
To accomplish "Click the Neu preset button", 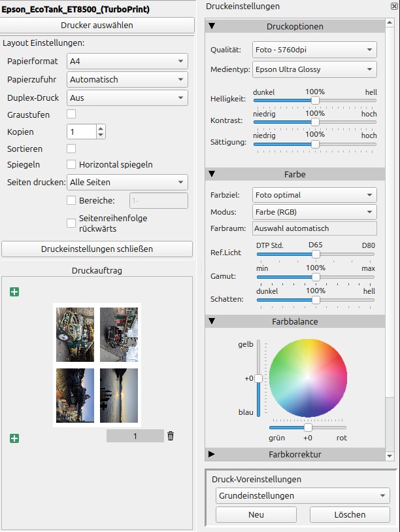I will coord(256,515).
